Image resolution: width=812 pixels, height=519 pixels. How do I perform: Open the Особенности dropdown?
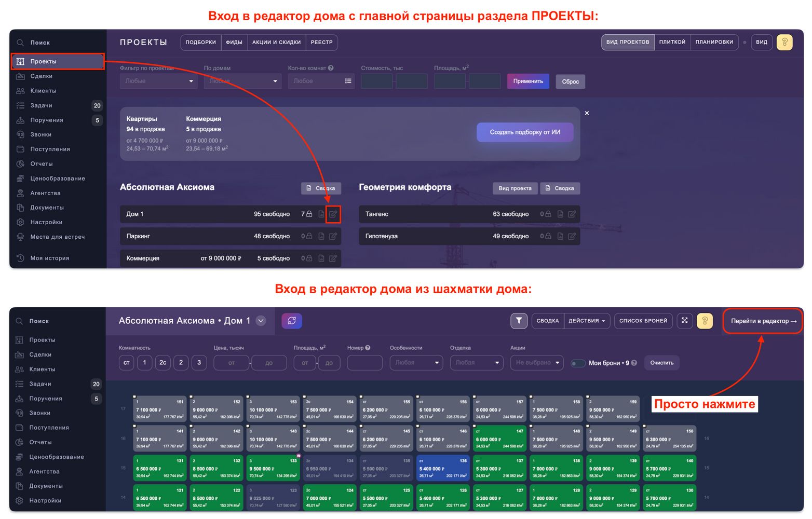pos(416,362)
